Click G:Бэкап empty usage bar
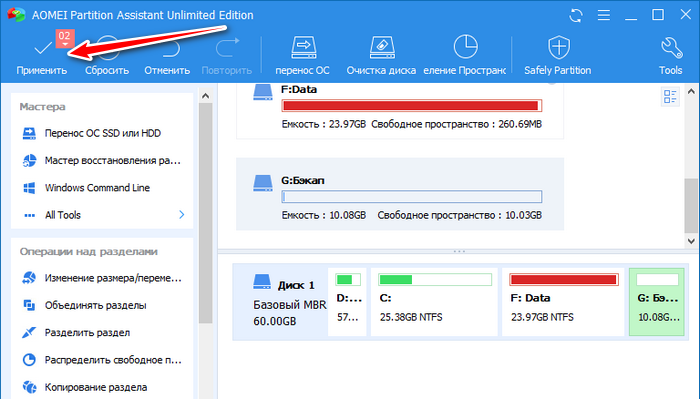 pos(412,197)
